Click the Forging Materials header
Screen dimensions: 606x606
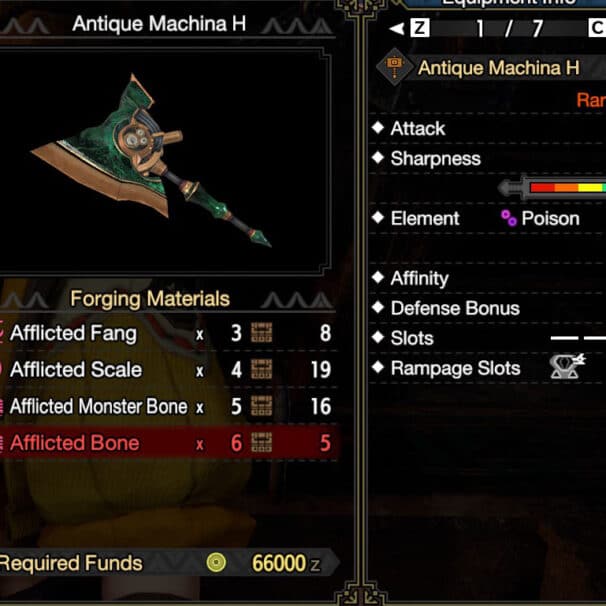point(150,299)
